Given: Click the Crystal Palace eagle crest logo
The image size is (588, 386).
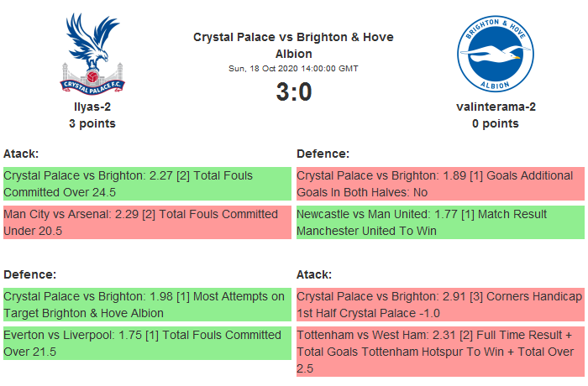Looking at the screenshot, I should [92, 52].
